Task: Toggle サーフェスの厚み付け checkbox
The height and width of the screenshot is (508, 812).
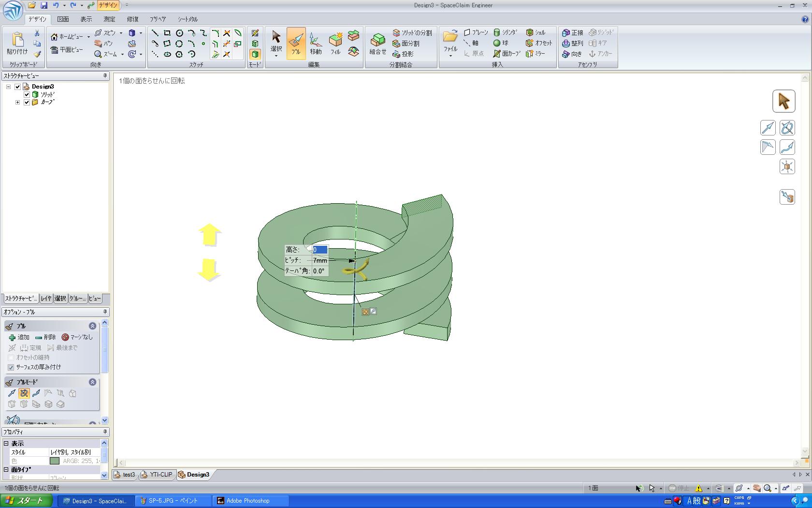Action: coord(11,367)
